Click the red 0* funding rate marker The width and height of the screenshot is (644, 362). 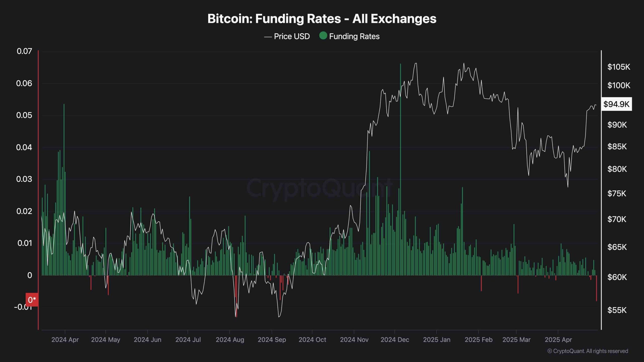click(x=32, y=300)
